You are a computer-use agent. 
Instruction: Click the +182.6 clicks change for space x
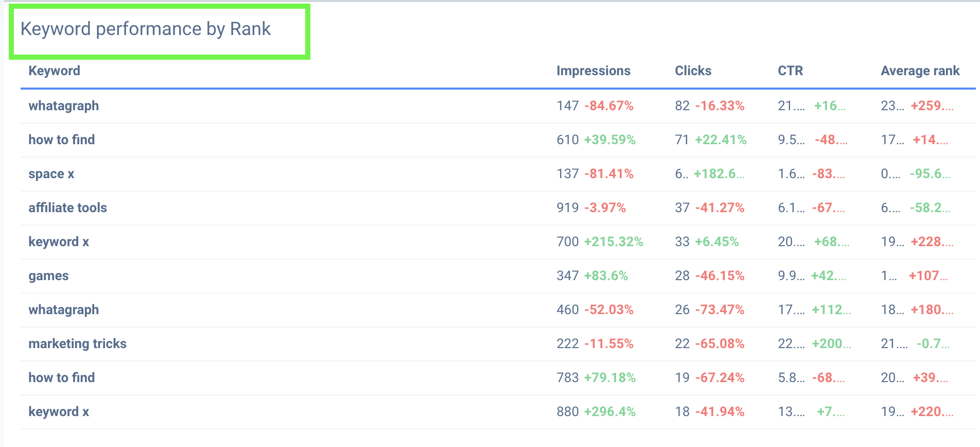coord(719,174)
